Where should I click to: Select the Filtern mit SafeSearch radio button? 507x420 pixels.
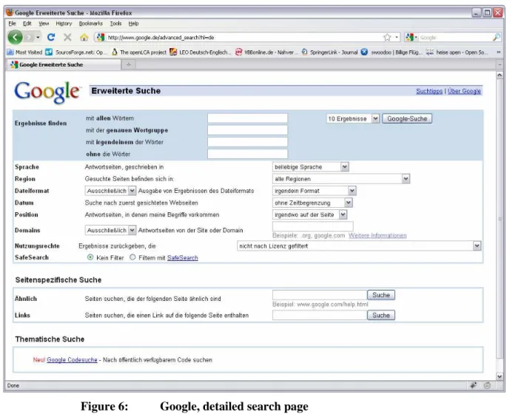coord(132,257)
